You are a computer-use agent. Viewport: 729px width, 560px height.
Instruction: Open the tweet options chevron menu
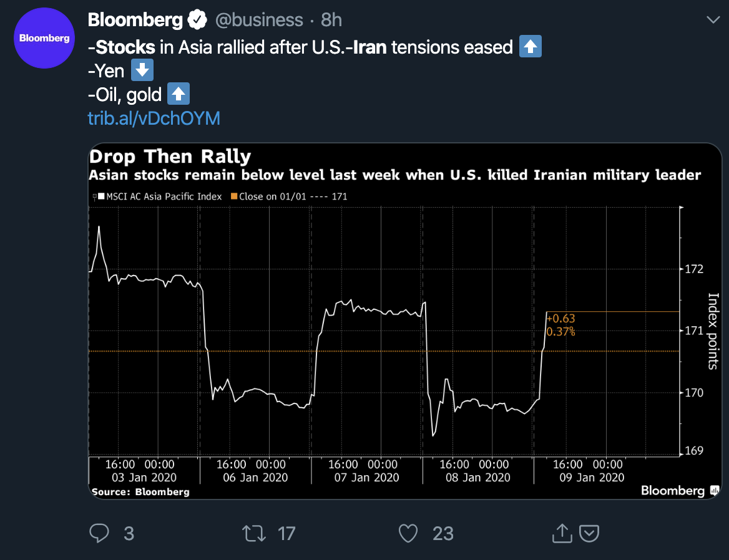[x=712, y=21]
